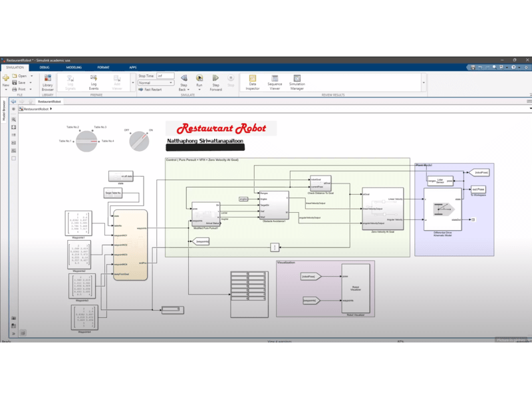Click the table number rotary knob
Viewport: 532px width, 399px height.
click(86, 141)
